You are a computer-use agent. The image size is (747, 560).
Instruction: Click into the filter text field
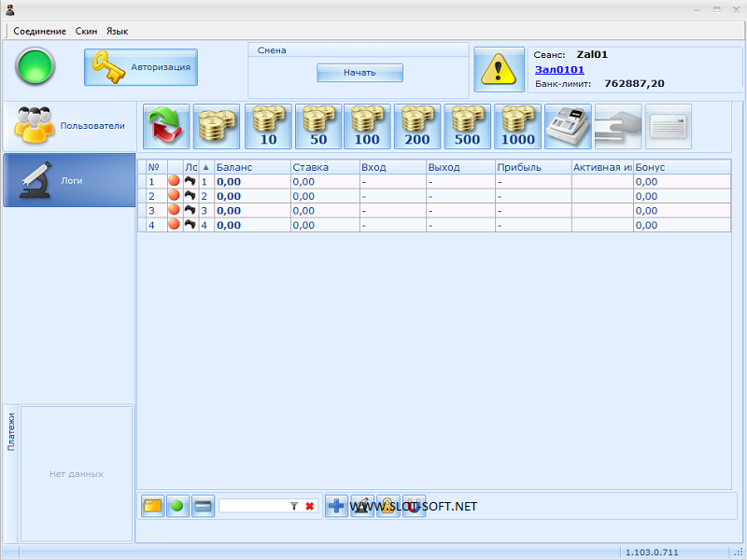click(254, 506)
